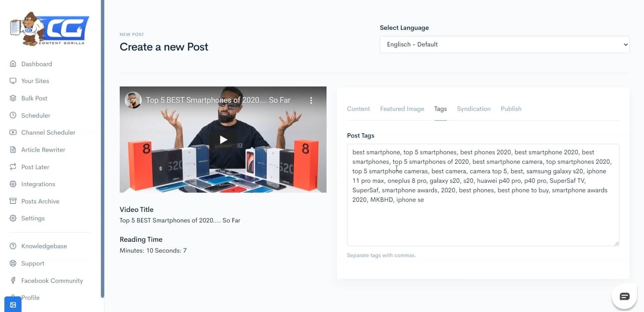
Task: Click the Posts Archive box icon
Action: click(13, 201)
